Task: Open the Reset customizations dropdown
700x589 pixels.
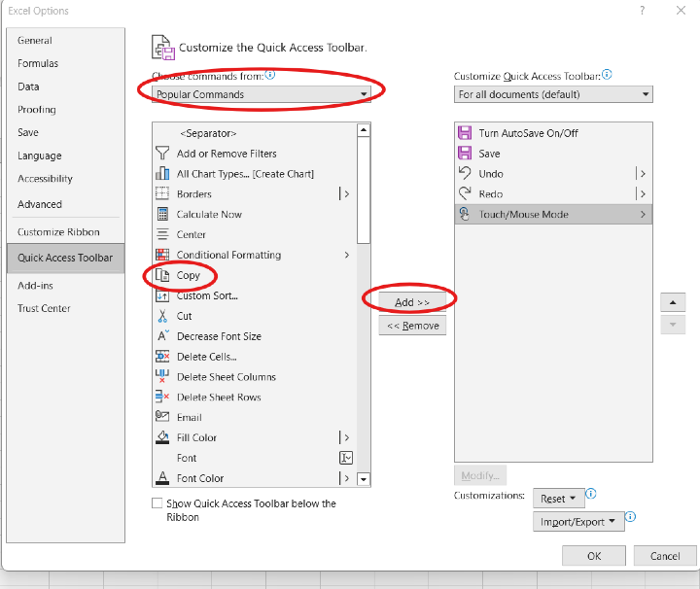Action: (x=558, y=499)
